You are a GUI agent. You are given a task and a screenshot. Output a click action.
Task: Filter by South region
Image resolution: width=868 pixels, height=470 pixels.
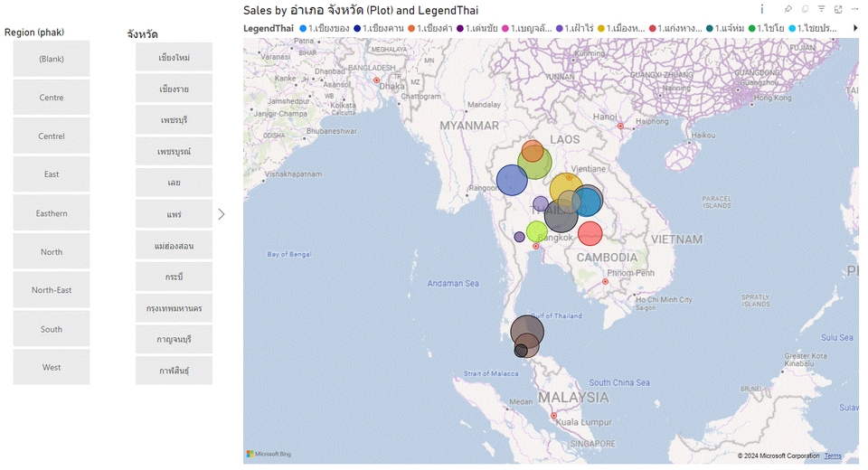coord(52,329)
